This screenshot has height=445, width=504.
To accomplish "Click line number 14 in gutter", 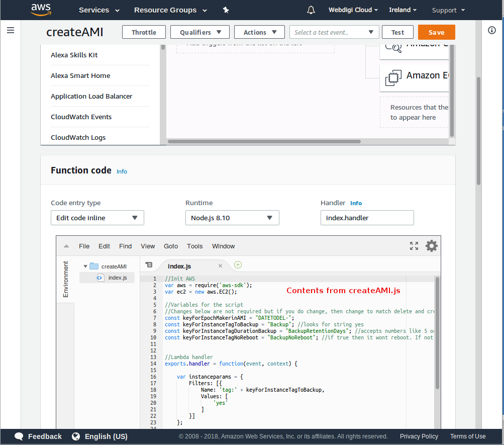I will [153, 364].
